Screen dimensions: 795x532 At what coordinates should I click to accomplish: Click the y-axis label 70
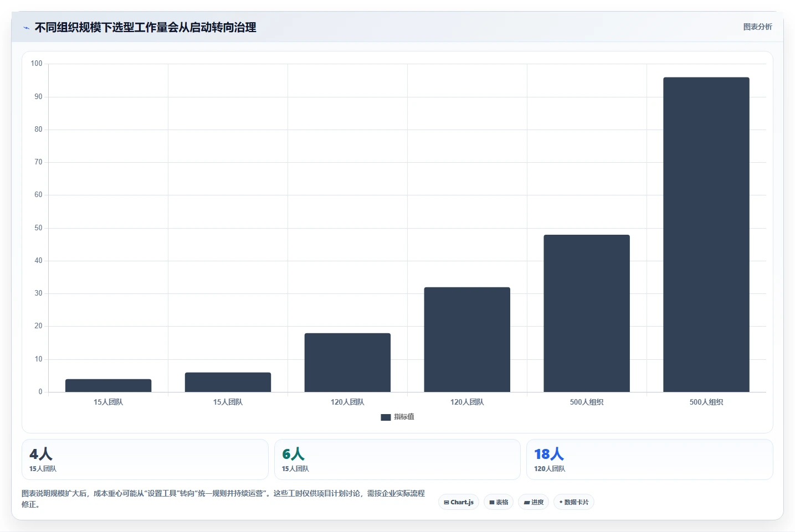(x=38, y=162)
